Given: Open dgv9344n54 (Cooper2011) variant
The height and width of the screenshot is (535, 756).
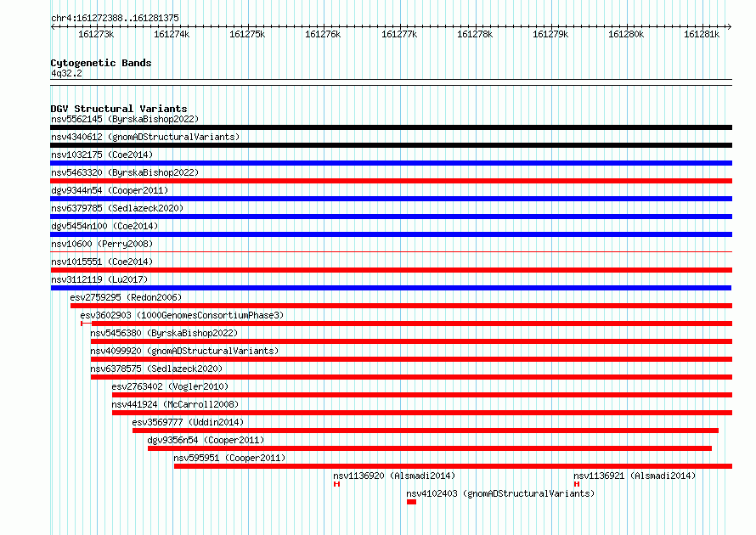Looking at the screenshot, I should [110, 190].
